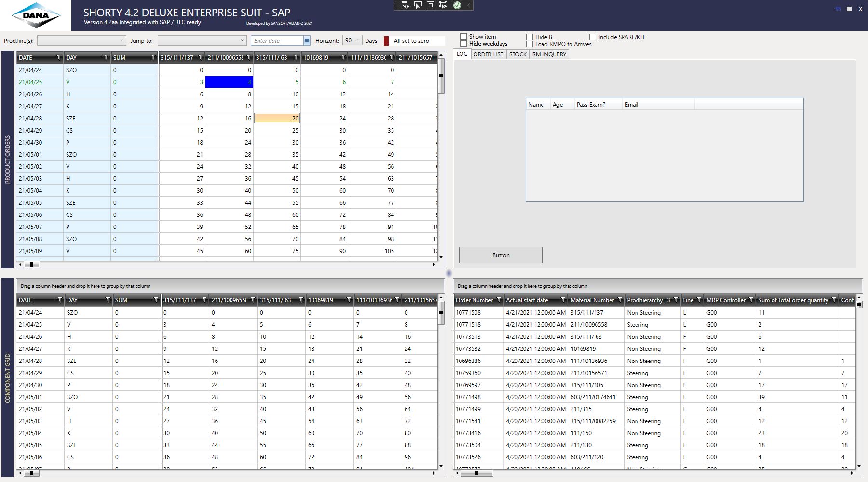Filter 10169819 column in Product Orders grid

[343, 58]
